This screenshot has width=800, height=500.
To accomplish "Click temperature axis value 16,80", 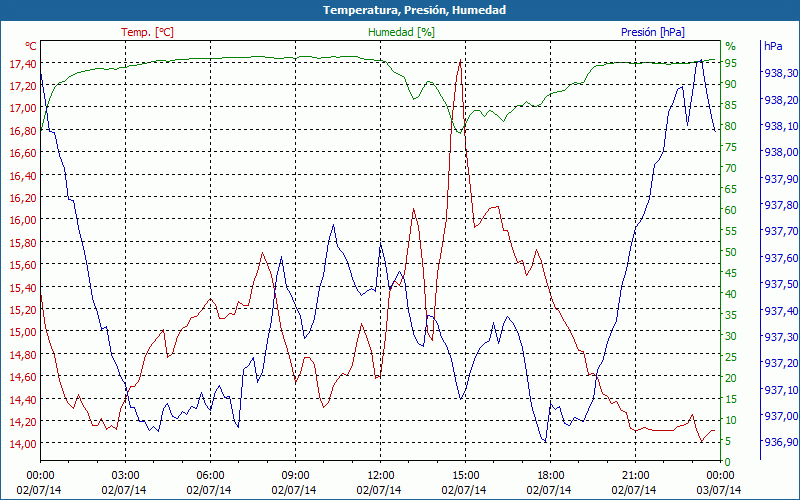I will (23, 131).
